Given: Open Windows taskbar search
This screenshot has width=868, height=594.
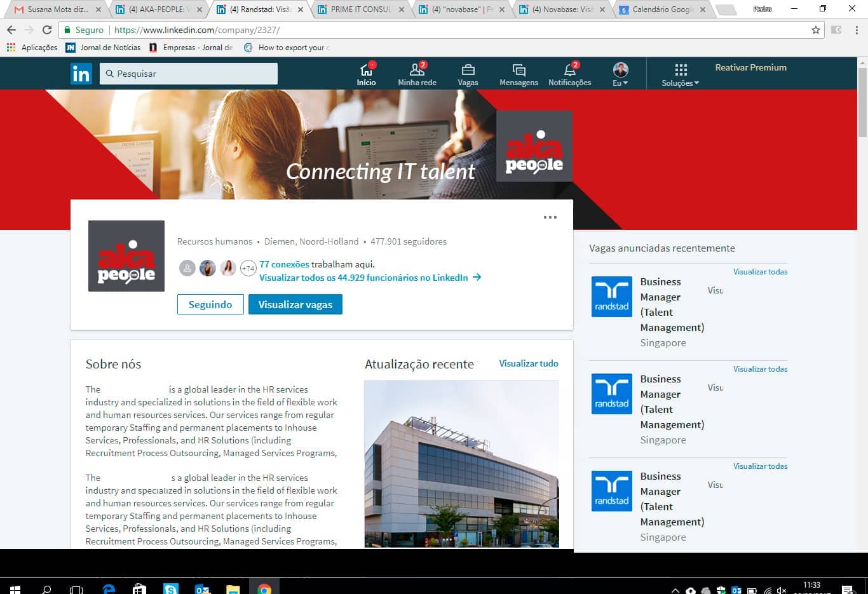Looking at the screenshot, I should [x=46, y=589].
